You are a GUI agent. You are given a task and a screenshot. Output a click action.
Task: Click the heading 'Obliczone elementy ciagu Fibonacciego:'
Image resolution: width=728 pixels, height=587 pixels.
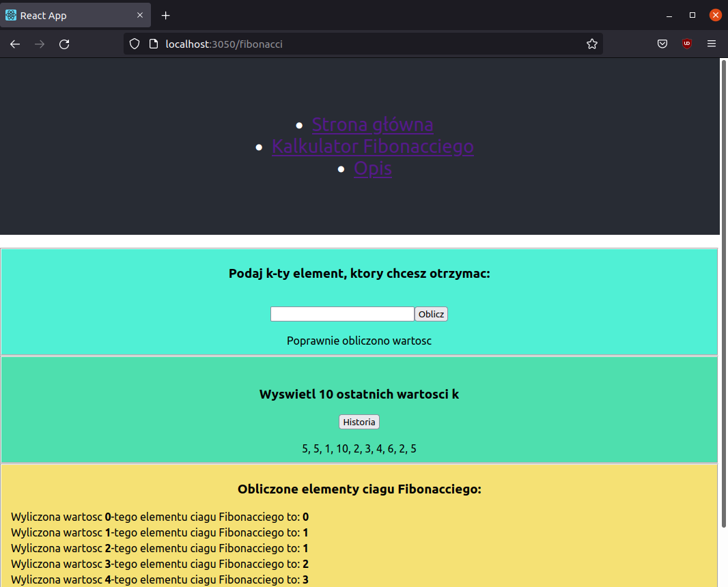[x=359, y=489]
